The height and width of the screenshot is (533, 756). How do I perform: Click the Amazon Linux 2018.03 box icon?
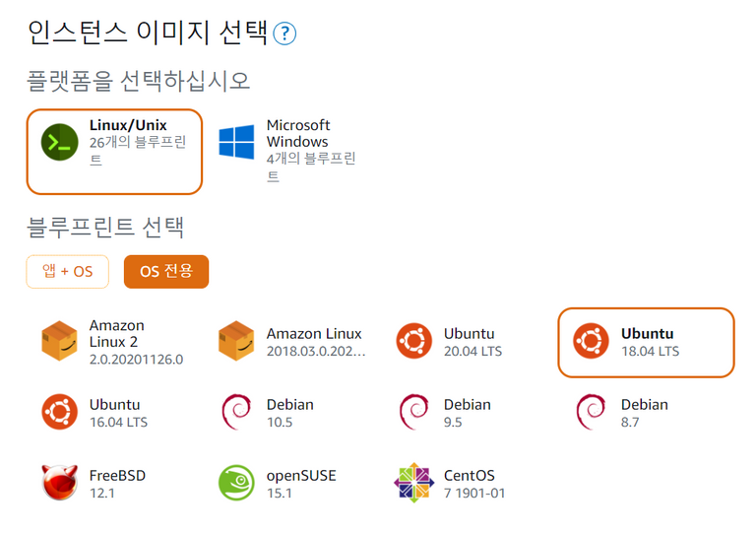[236, 341]
